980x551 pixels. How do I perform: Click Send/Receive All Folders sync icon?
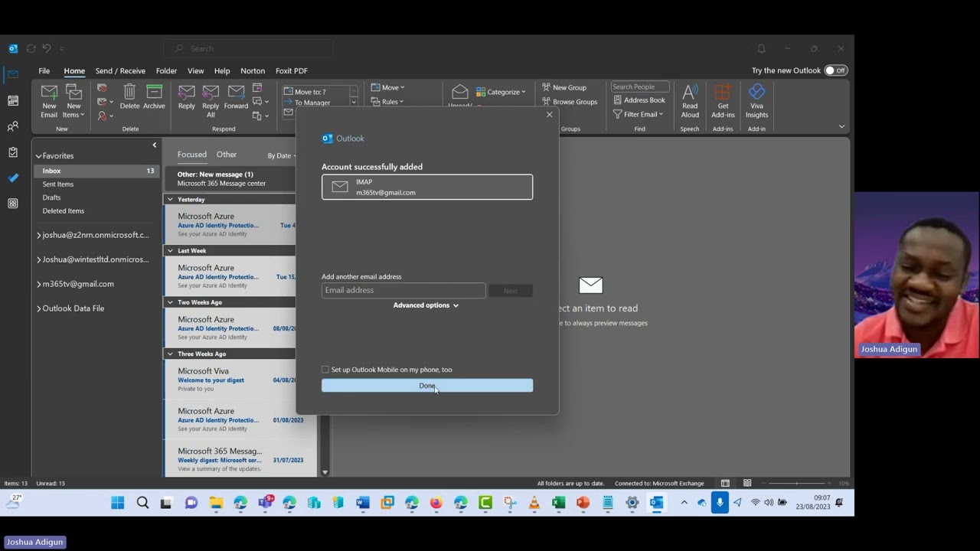[x=31, y=48]
